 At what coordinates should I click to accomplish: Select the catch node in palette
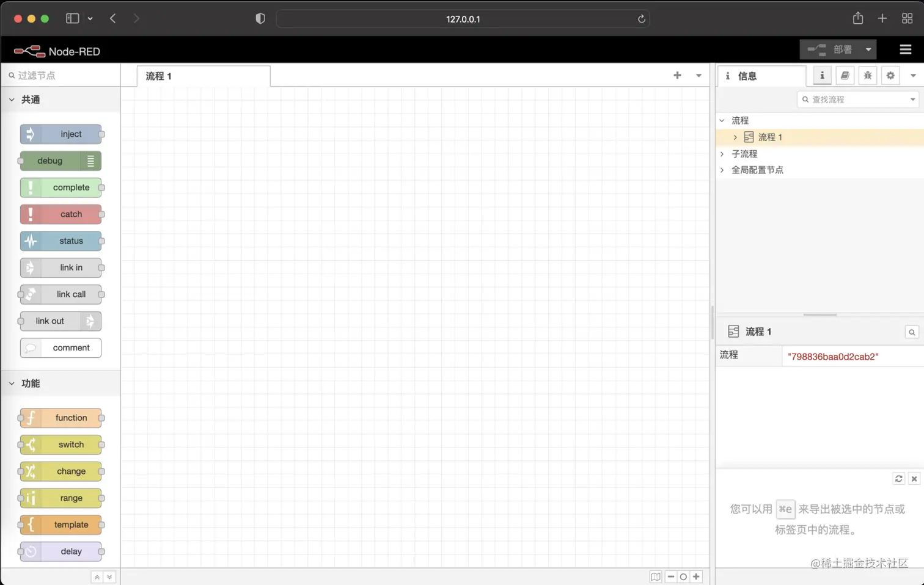pos(61,214)
